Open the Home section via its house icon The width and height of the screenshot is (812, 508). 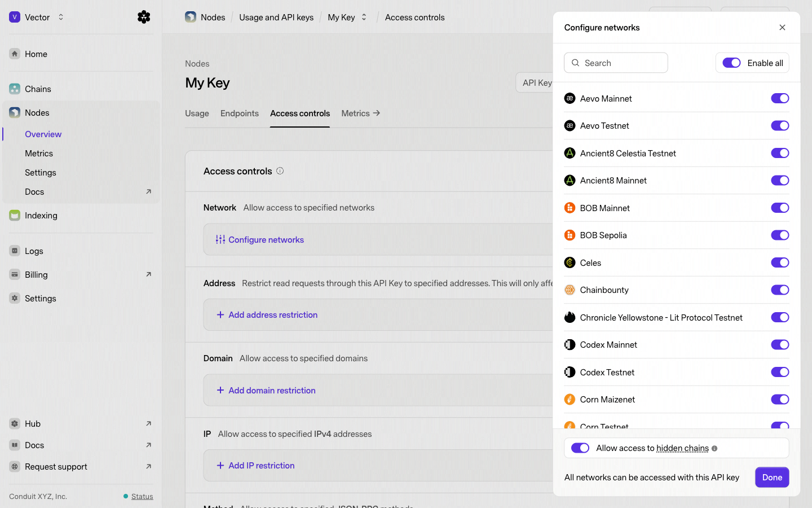pyautogui.click(x=15, y=54)
